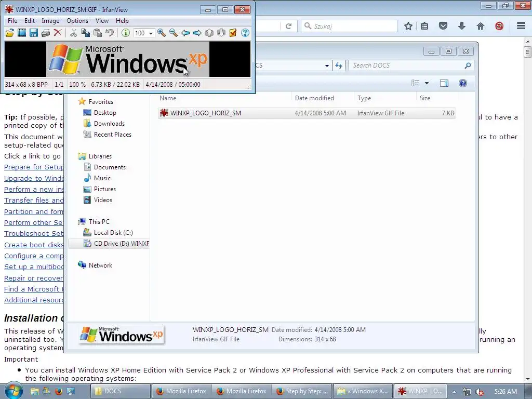Go to next image with right arrow

coord(197,33)
